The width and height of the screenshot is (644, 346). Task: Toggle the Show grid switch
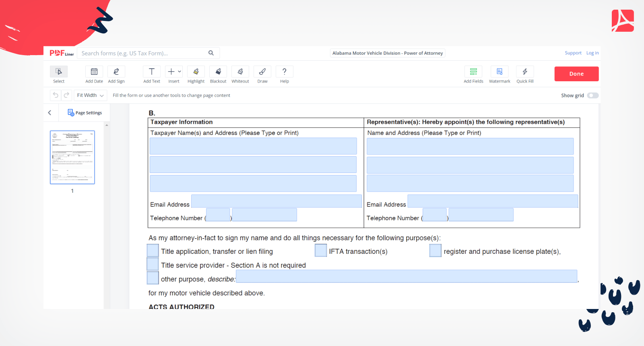[x=593, y=95]
